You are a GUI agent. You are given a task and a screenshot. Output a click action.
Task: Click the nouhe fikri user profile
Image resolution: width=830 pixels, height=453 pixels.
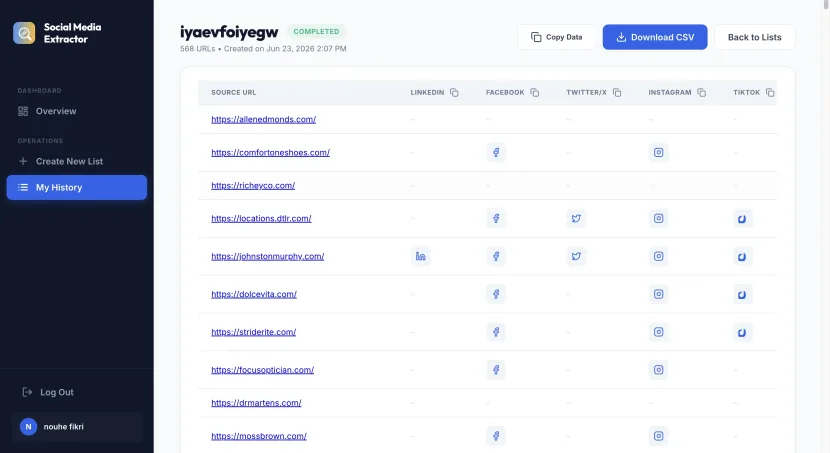[x=77, y=427]
